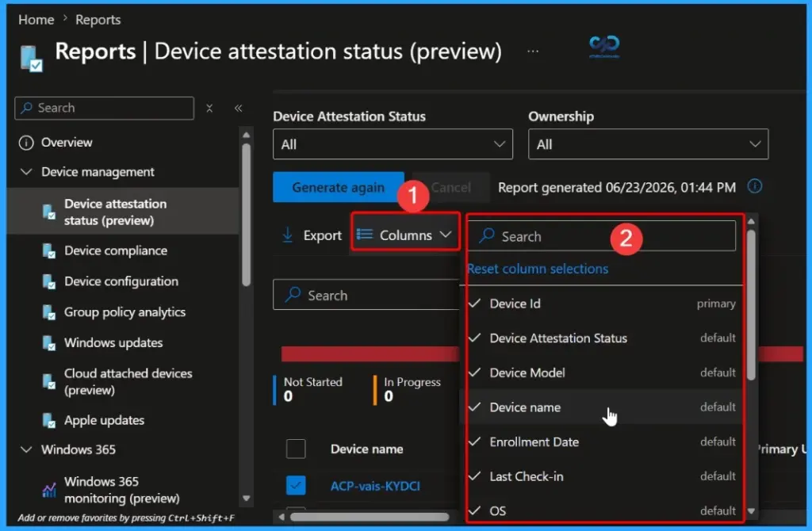Click sidebar scrollbar up arrow
The height and width of the screenshot is (531, 812).
click(247, 135)
